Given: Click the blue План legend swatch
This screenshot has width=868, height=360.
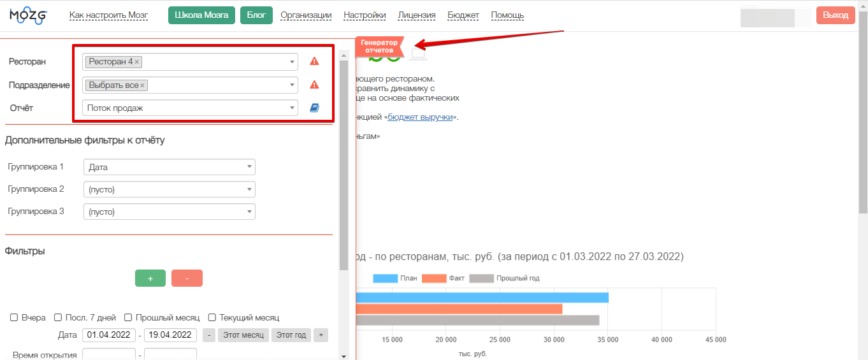Looking at the screenshot, I should (x=385, y=278).
